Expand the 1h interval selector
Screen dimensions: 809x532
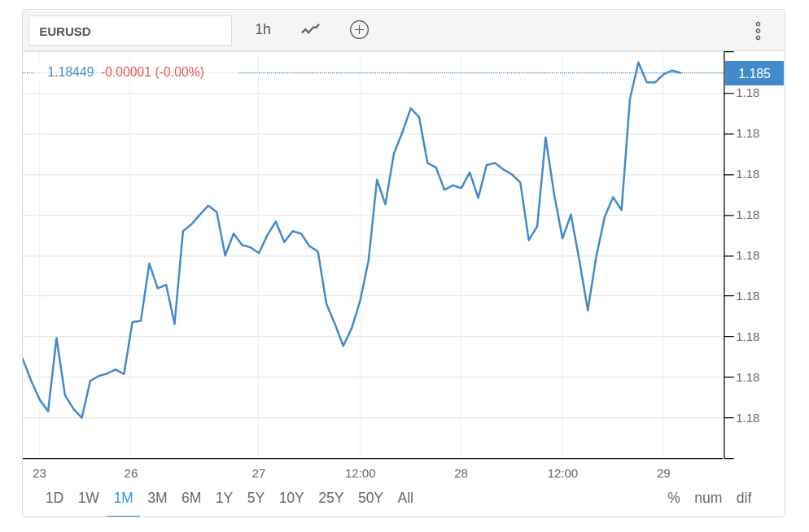click(x=263, y=30)
